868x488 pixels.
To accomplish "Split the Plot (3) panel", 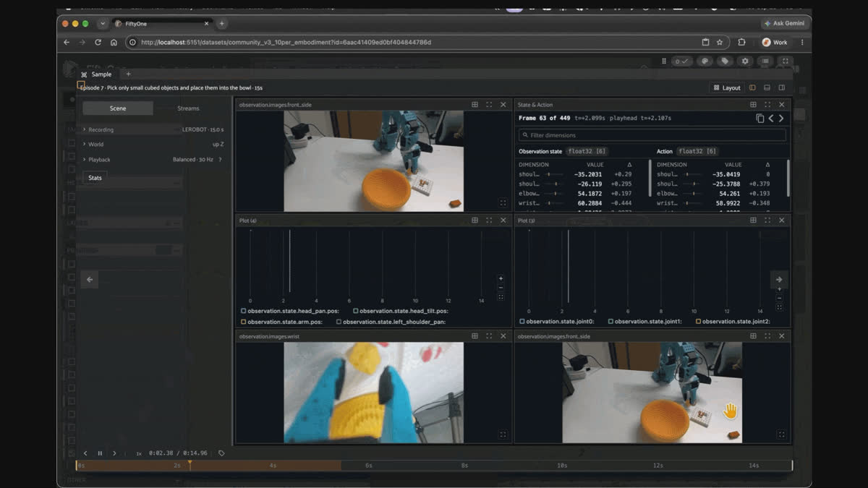I will tap(753, 221).
